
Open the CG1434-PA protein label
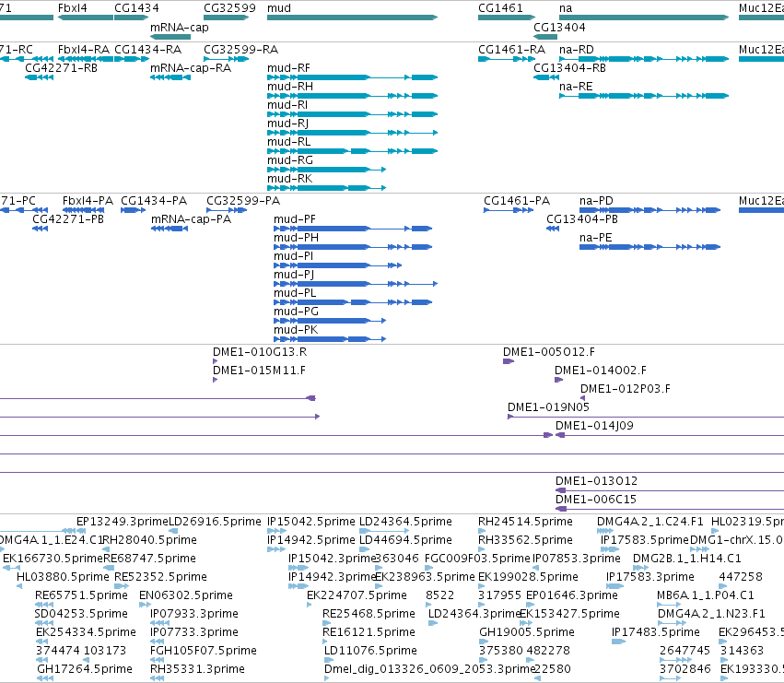pyautogui.click(x=154, y=201)
